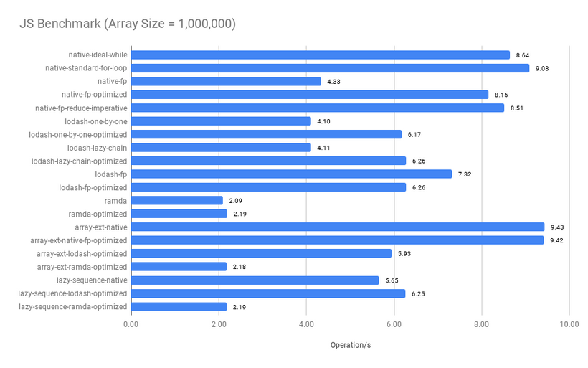Click the 9.08 value label
Screen dimensions: 588x368
[542, 68]
